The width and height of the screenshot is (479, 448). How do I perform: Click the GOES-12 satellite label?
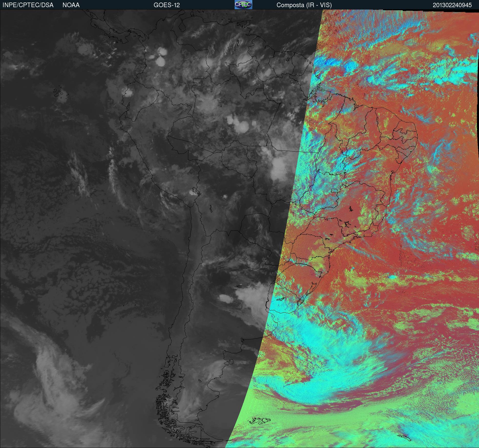[166, 5]
